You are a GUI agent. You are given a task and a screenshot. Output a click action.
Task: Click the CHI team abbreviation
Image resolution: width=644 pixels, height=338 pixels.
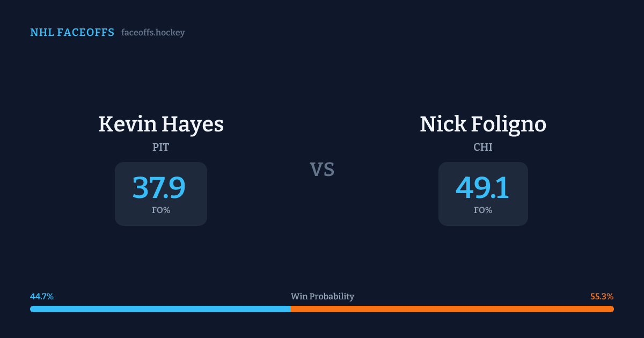click(483, 147)
